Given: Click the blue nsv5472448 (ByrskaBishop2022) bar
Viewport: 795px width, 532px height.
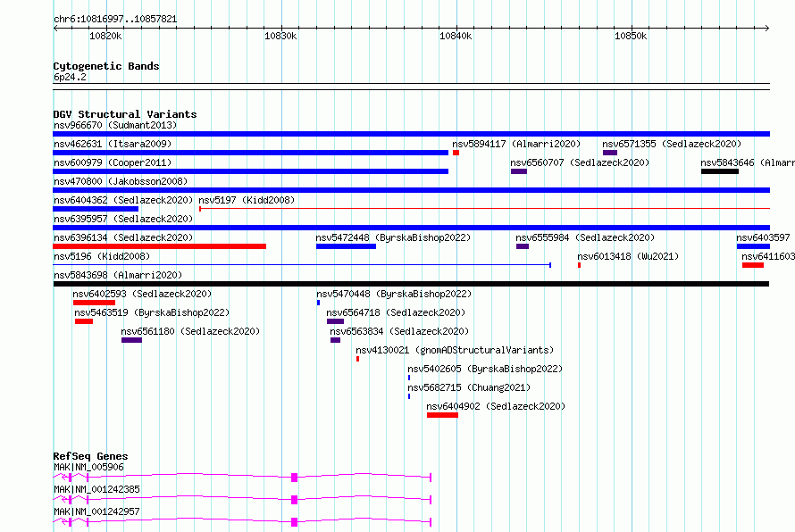Looking at the screenshot, I should tap(346, 246).
